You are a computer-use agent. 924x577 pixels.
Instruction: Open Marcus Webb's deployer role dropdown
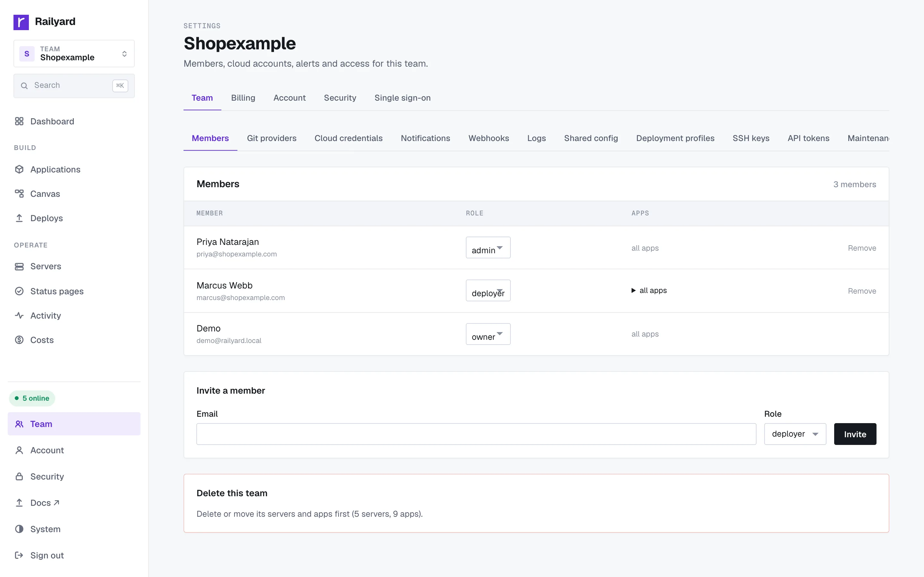click(488, 291)
